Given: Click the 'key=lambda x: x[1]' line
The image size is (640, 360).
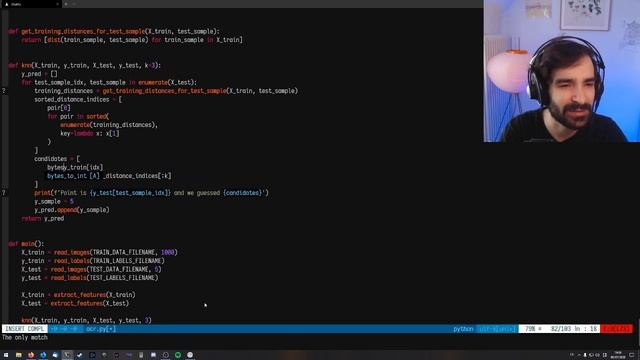Looking at the screenshot, I should [90, 133].
